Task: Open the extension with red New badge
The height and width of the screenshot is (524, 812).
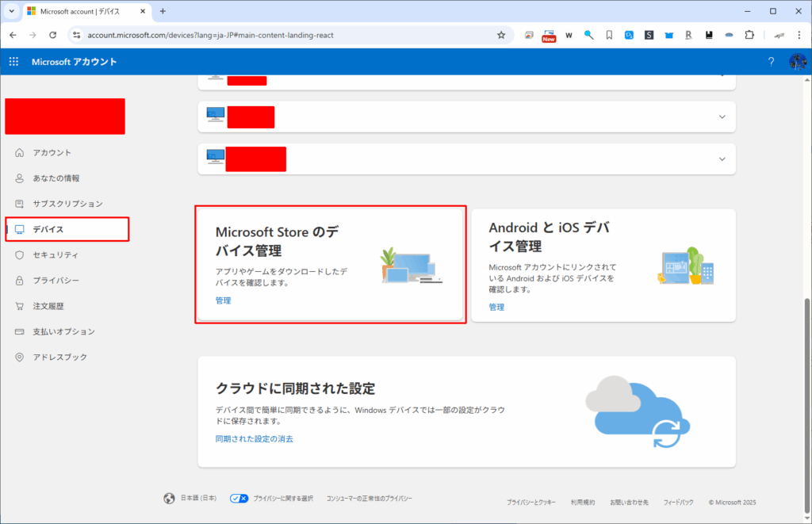Action: pos(549,36)
